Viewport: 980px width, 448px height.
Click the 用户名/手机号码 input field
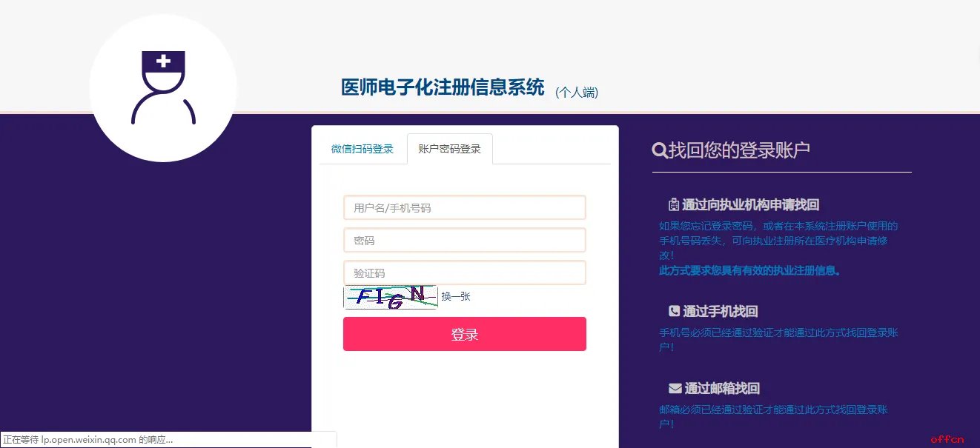pyautogui.click(x=465, y=207)
